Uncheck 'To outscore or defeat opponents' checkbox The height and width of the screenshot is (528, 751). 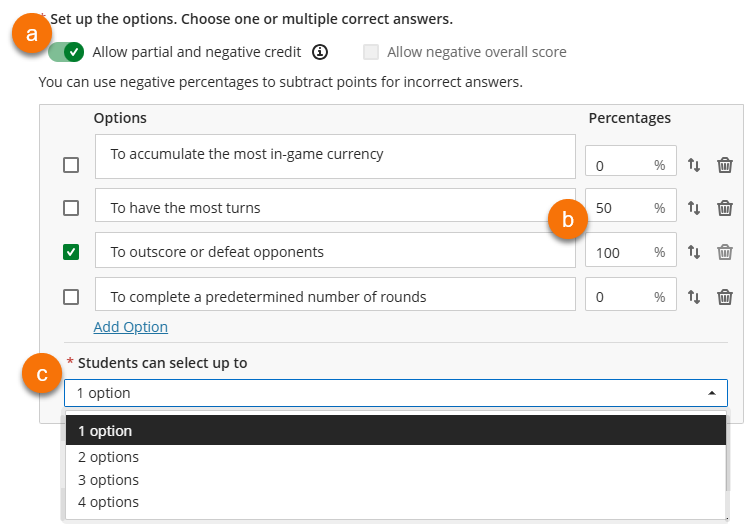click(x=71, y=252)
